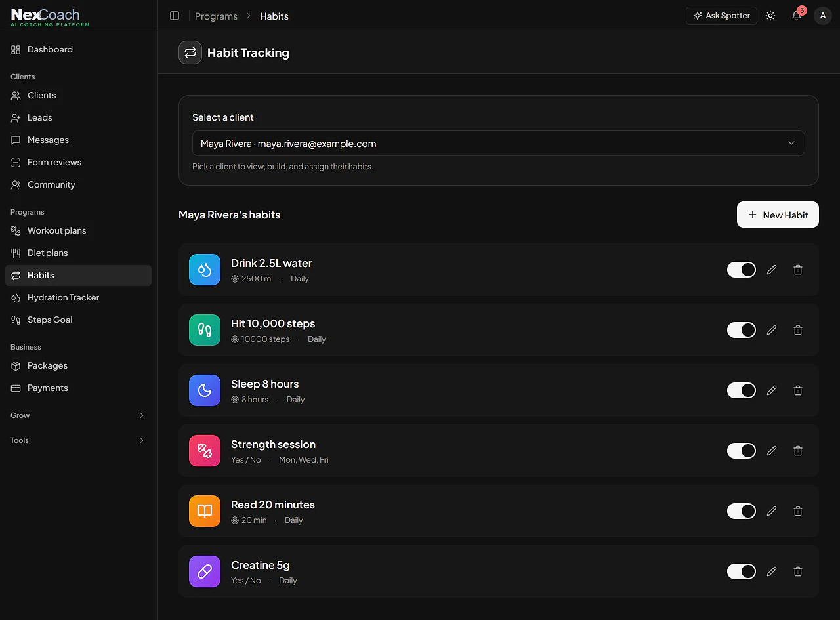Toggle the Read 20 minutes habit
The height and width of the screenshot is (620, 840).
742,511
